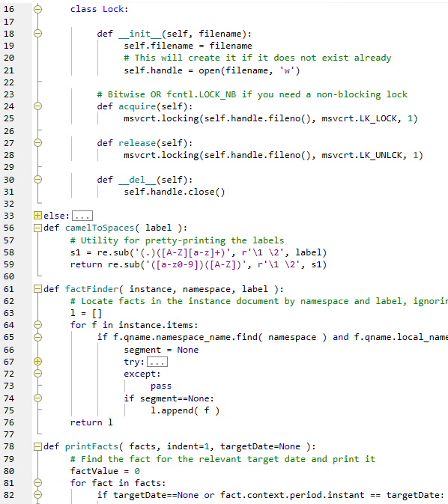The width and height of the screenshot is (448, 504).
Task: Click the regex '(.)([A-Z][a-z]+)' string
Action: click(x=183, y=252)
